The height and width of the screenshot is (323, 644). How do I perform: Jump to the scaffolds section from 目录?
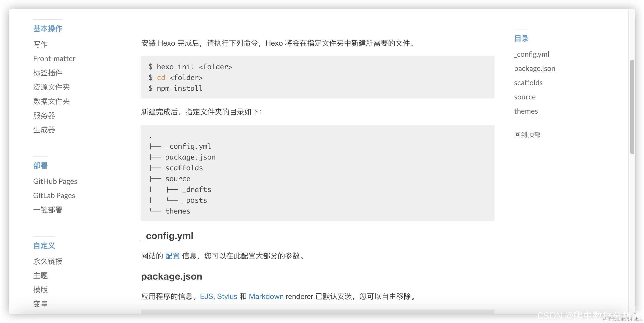point(528,83)
